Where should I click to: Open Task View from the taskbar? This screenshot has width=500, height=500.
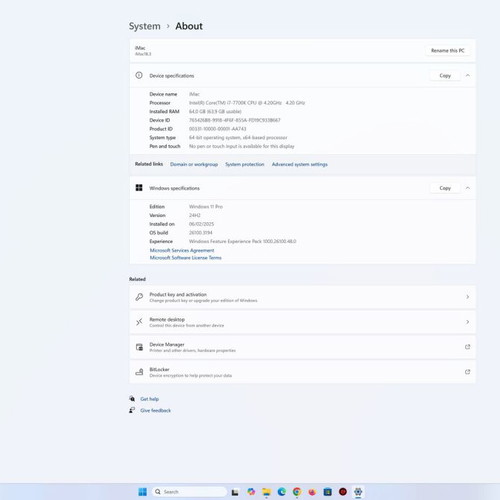point(235,492)
